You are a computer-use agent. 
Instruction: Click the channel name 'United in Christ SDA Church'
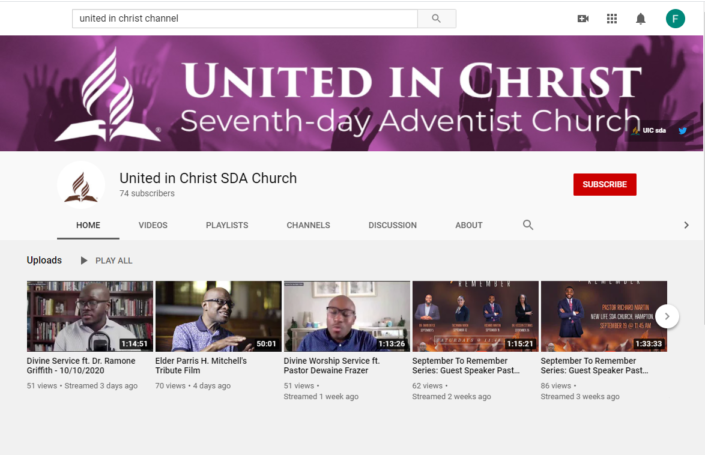coord(208,178)
